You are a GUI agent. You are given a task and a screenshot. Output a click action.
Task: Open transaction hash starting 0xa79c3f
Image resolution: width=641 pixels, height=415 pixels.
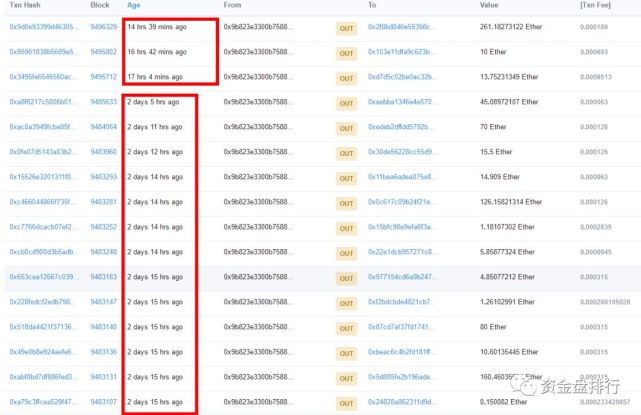pyautogui.click(x=43, y=402)
